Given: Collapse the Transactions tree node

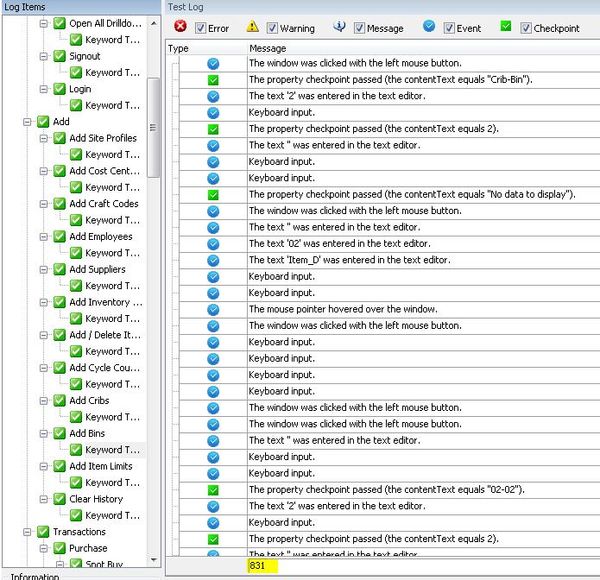Looking at the screenshot, I should click(x=27, y=532).
